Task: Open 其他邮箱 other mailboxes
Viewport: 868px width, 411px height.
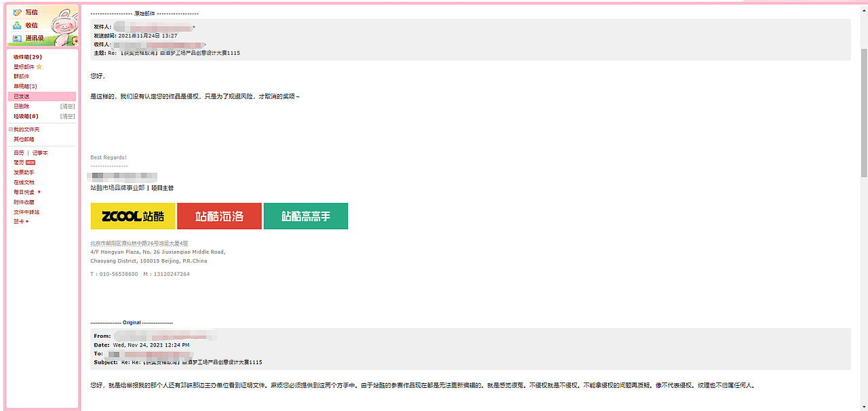Action: point(24,139)
